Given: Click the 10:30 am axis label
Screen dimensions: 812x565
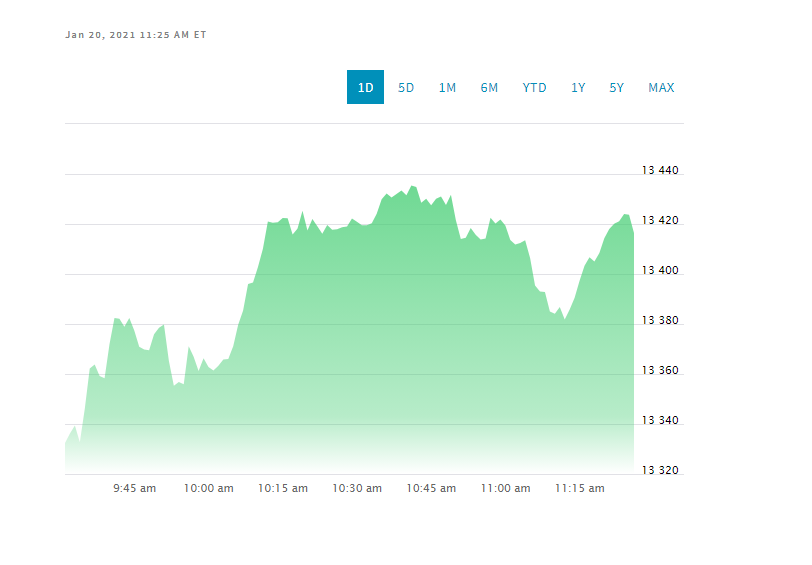Looking at the screenshot, I should (357, 488).
